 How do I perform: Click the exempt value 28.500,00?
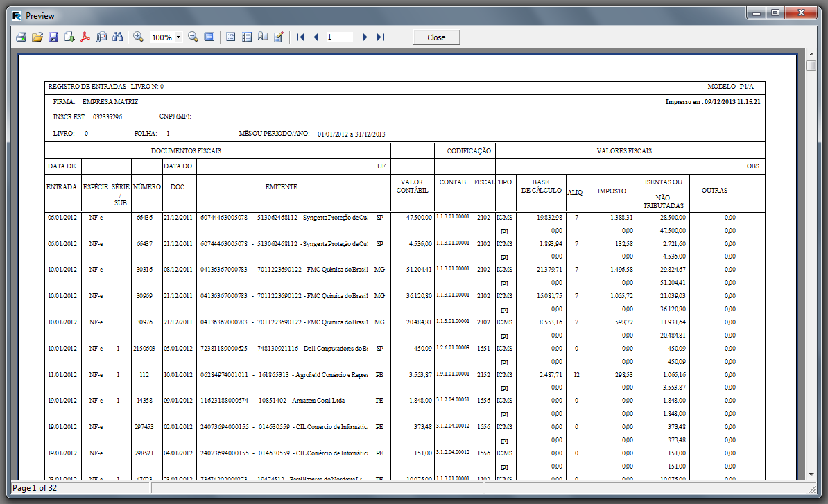pyautogui.click(x=673, y=218)
